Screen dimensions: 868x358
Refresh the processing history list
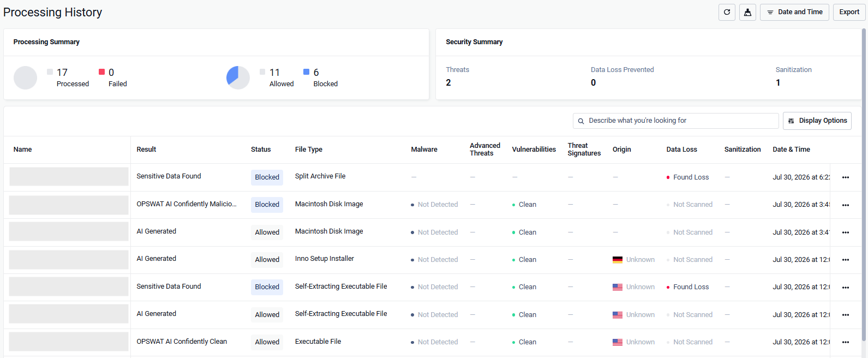(x=727, y=12)
